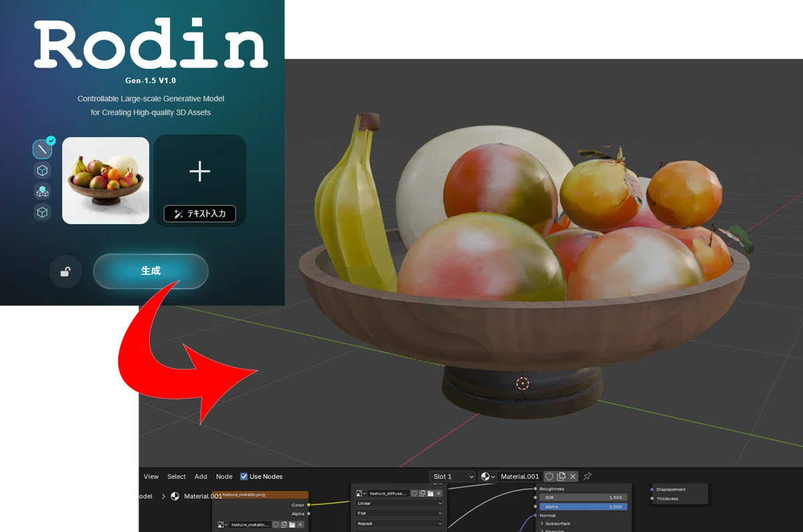Open the Flat projection dropdown
803x532 pixels.
(399, 513)
